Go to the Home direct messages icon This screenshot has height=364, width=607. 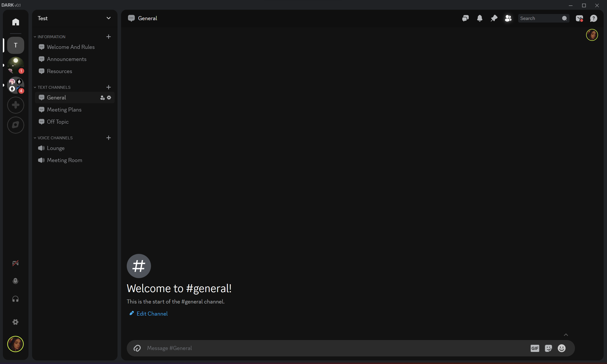[x=15, y=22]
